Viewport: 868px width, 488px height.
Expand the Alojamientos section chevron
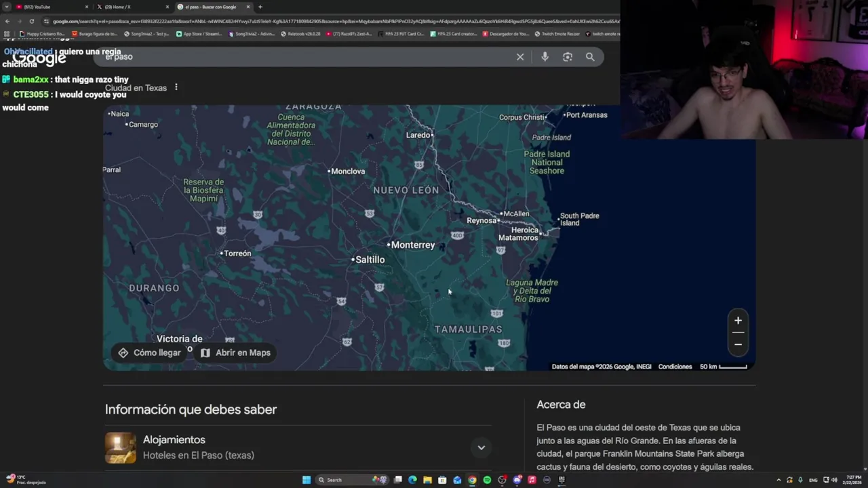tap(481, 447)
